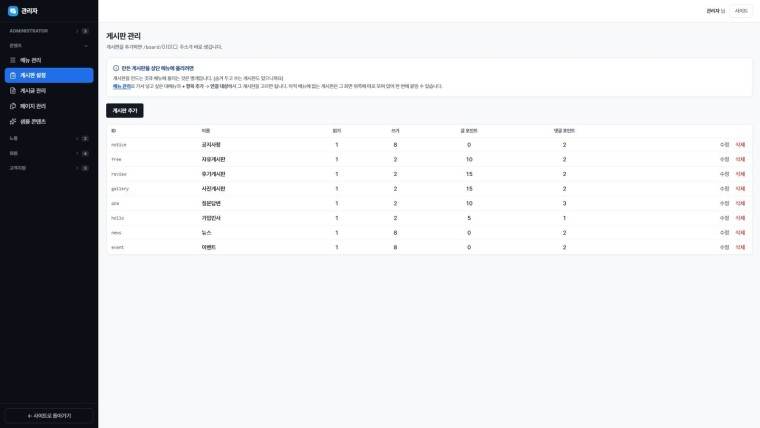Delete the gallery board via 삭제
The image size is (760, 428).
click(x=740, y=189)
